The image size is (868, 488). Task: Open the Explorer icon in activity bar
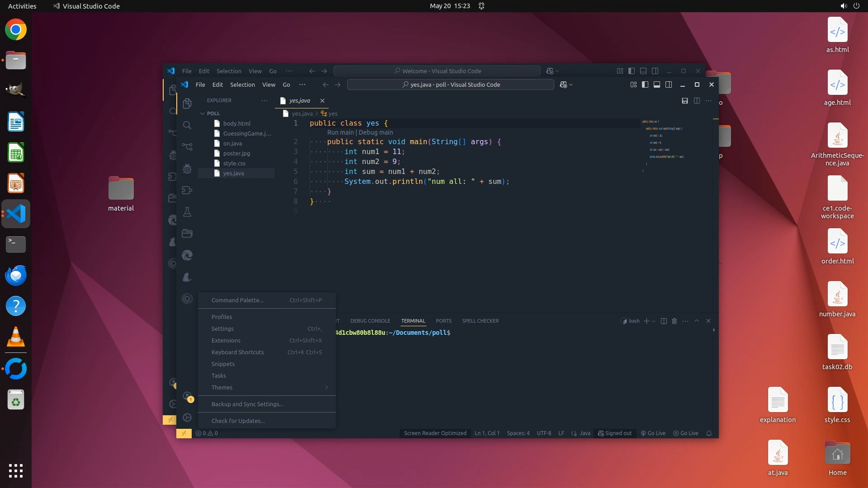tap(187, 103)
